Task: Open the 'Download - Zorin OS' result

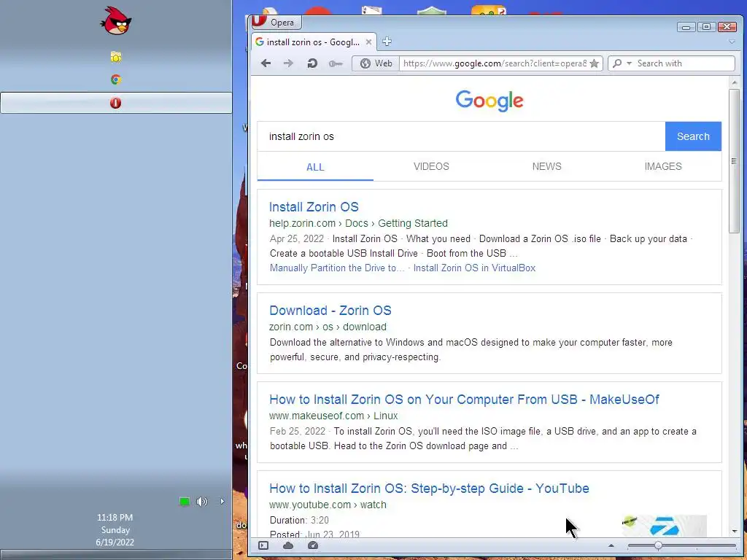Action: [330, 311]
